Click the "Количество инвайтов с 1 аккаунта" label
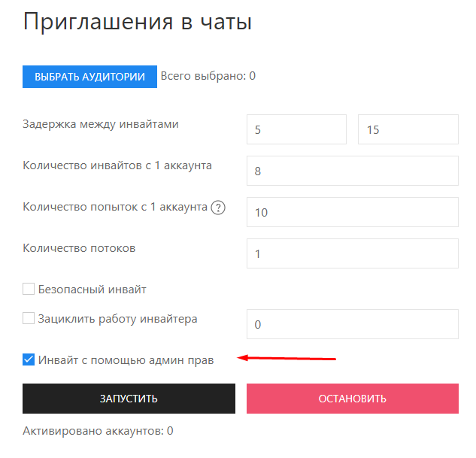 pyautogui.click(x=117, y=165)
